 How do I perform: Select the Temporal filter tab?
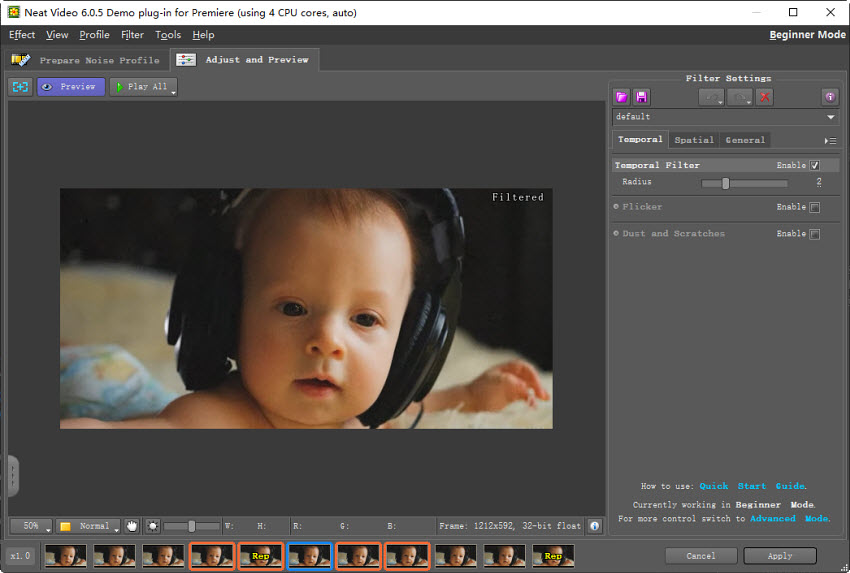(x=640, y=139)
